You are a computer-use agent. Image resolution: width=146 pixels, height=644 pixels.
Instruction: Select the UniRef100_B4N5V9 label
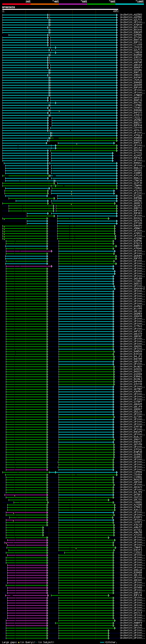[x=131, y=352]
